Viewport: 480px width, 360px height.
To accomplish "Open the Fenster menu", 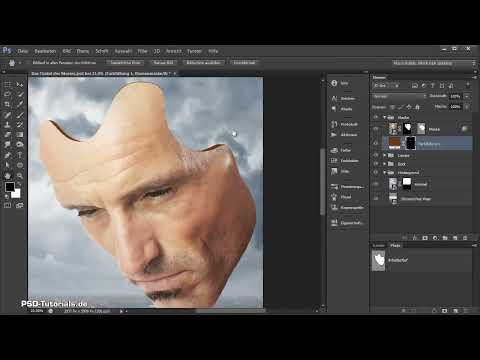I will tap(194, 51).
